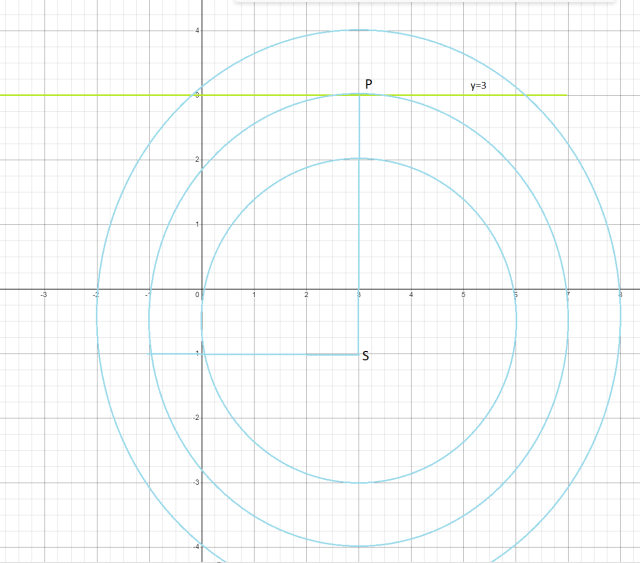Click the y-axis label 2

click(197, 159)
